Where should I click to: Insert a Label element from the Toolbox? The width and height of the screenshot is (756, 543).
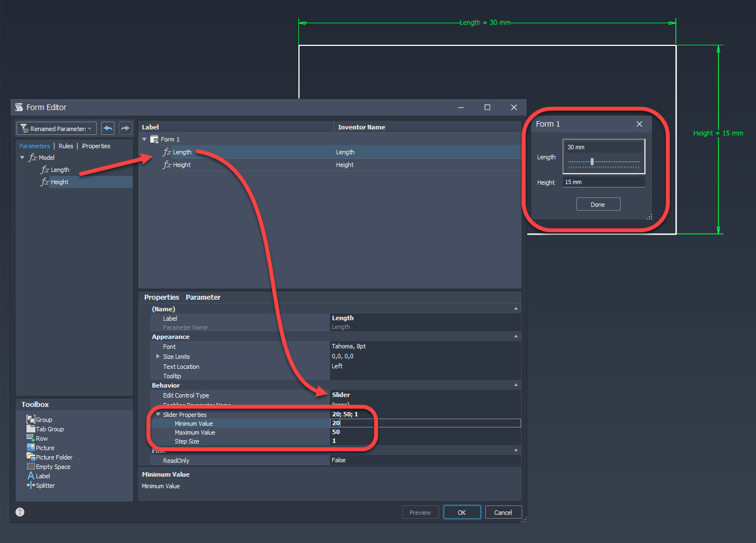(42, 476)
